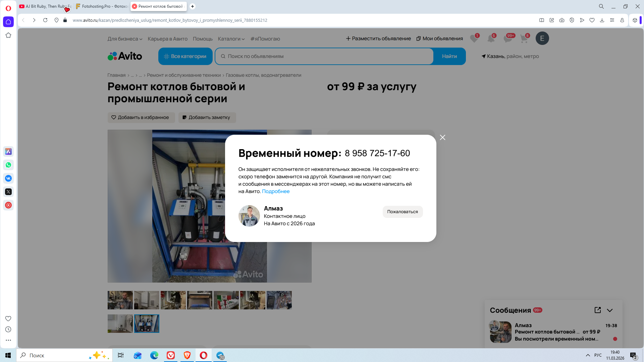Open Все категории menu

tap(185, 56)
